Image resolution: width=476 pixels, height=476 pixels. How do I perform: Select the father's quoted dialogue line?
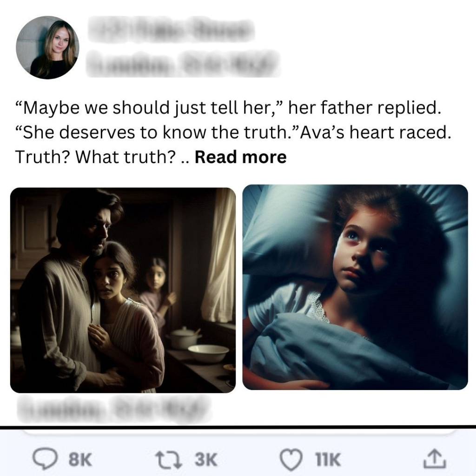pyautogui.click(x=228, y=108)
